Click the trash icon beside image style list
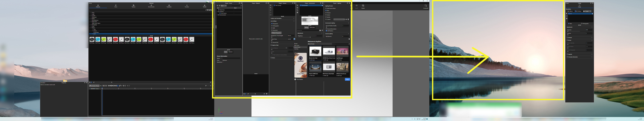 pyautogui.click(x=567, y=19)
